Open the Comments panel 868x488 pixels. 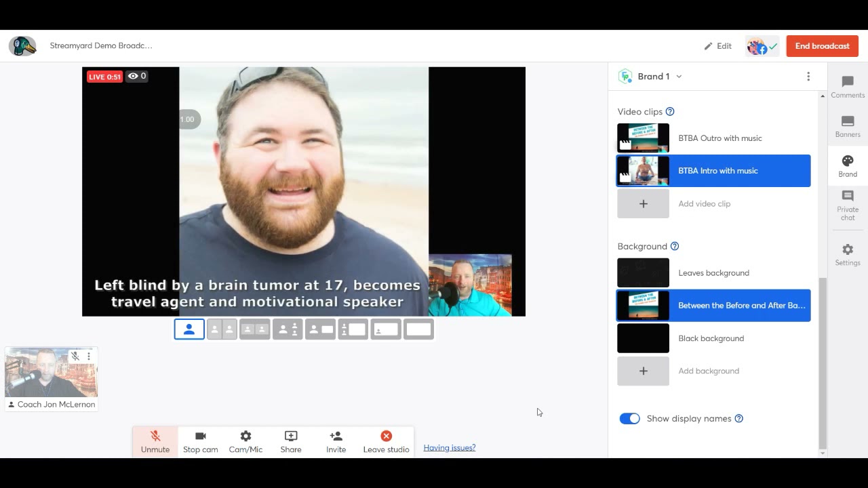coord(848,87)
